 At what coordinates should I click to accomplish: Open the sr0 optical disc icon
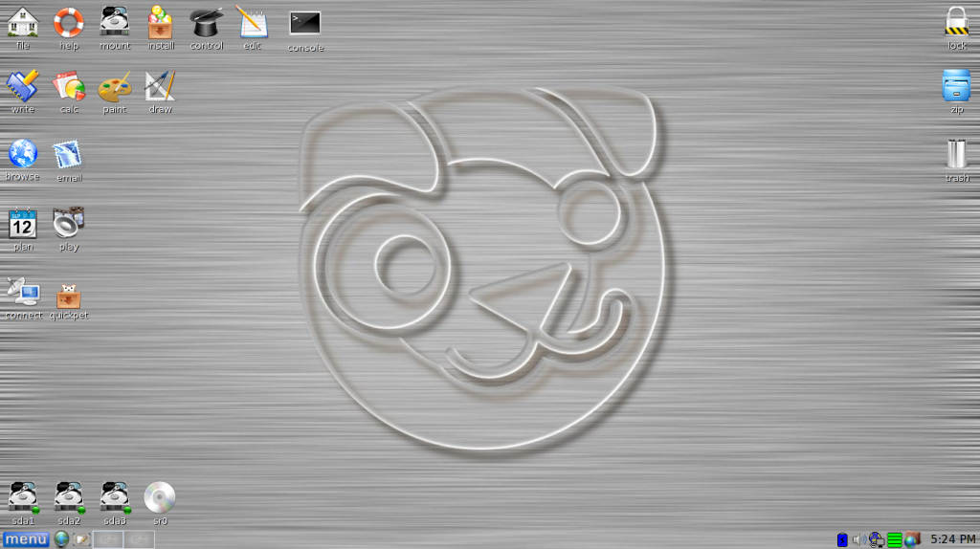coord(160,497)
